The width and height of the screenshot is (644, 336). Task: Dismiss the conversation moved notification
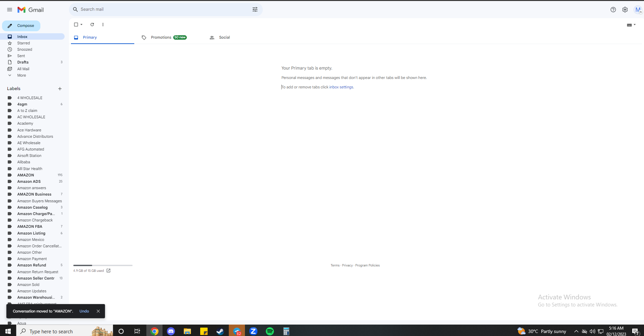click(x=98, y=311)
